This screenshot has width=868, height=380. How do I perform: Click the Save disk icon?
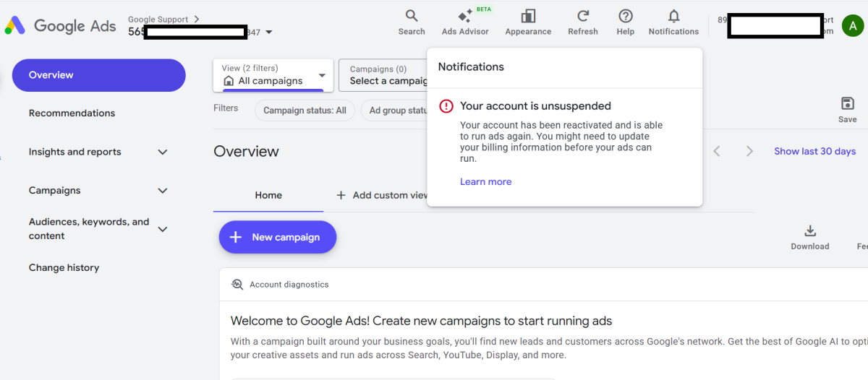(x=847, y=104)
